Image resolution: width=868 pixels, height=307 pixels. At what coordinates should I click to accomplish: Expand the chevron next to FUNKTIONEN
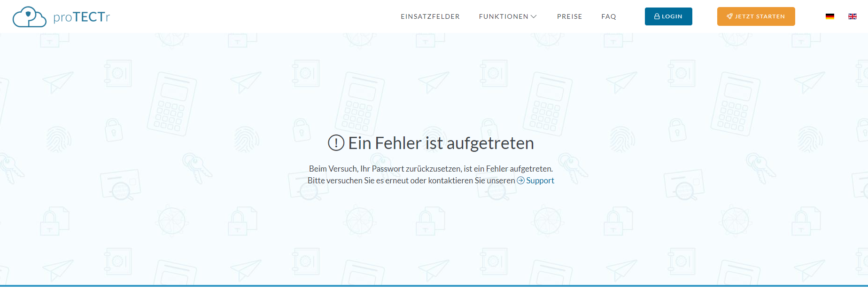[x=534, y=16]
